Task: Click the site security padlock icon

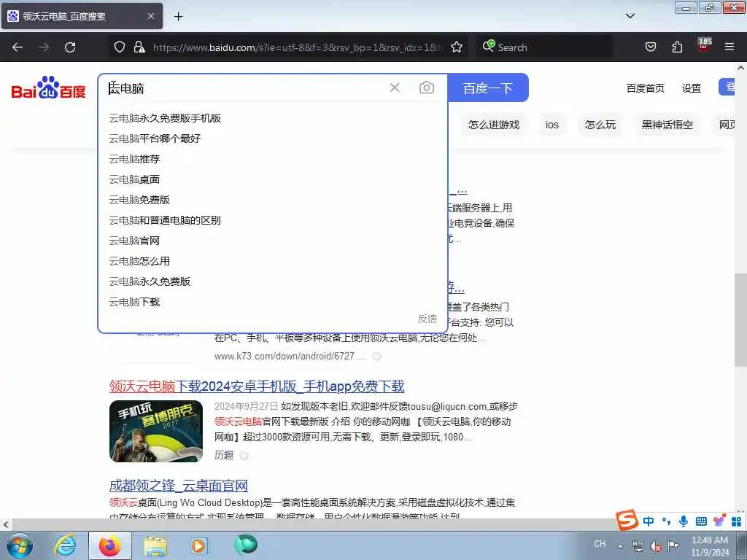Action: point(139,47)
